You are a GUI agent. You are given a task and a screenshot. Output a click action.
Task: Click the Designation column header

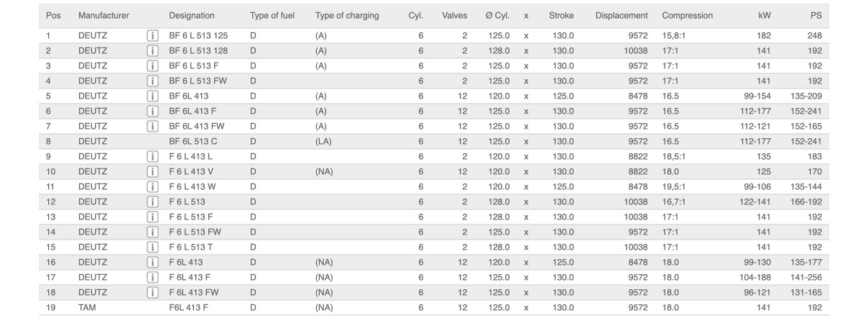(190, 15)
